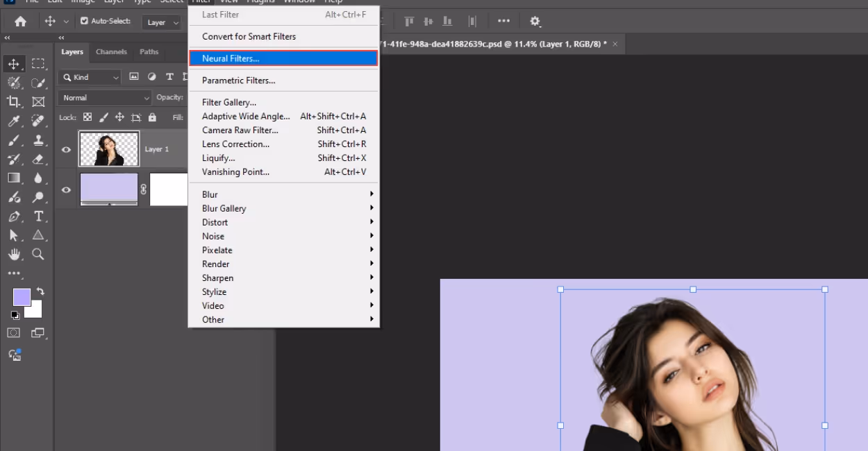Select the Rectangular Marquee tool
Screen dimensions: 868x451
[38, 64]
